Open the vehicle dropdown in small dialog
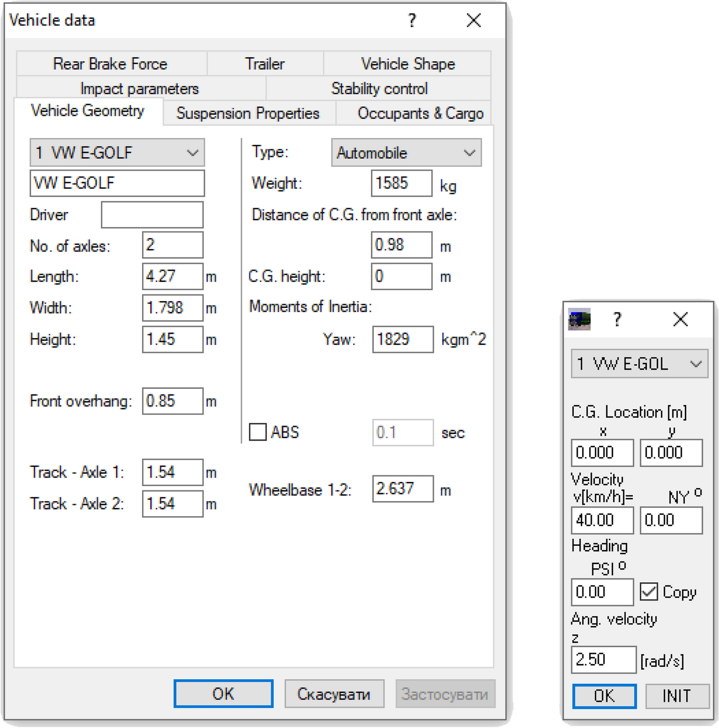Screen dimensions: 719x728 (x=639, y=364)
